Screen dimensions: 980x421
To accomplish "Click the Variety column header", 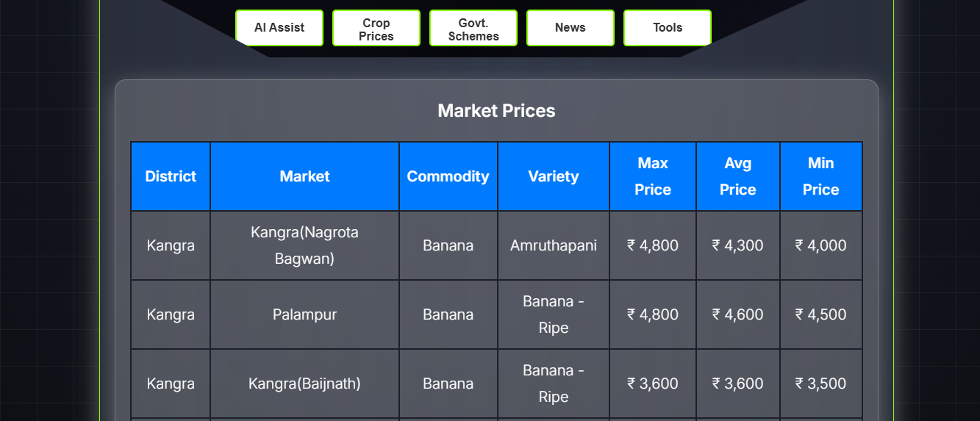I will pos(554,176).
